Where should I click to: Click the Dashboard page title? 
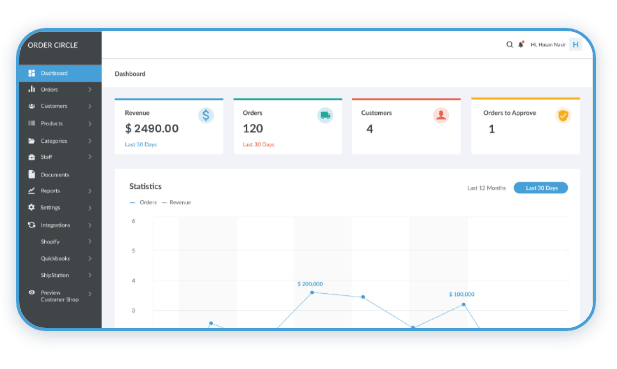[x=130, y=74]
